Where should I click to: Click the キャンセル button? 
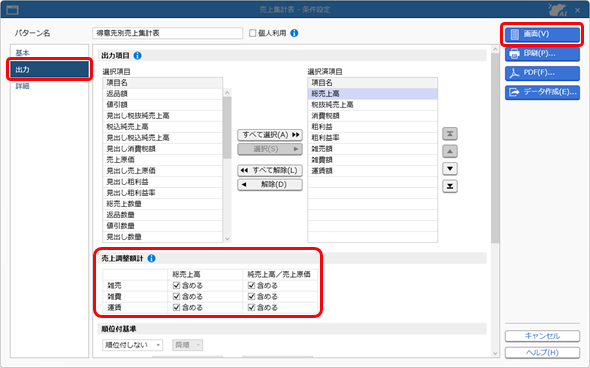542,336
